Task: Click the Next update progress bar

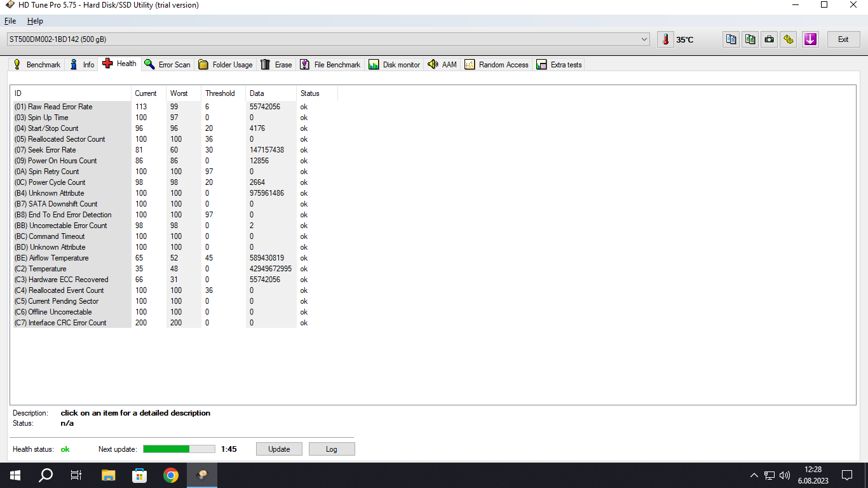Action: click(179, 449)
